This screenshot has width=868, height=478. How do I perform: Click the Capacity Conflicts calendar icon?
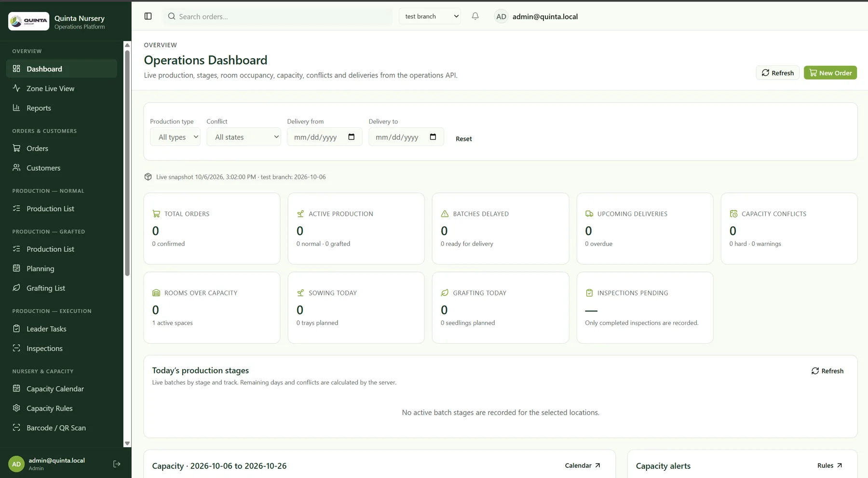pyautogui.click(x=733, y=213)
